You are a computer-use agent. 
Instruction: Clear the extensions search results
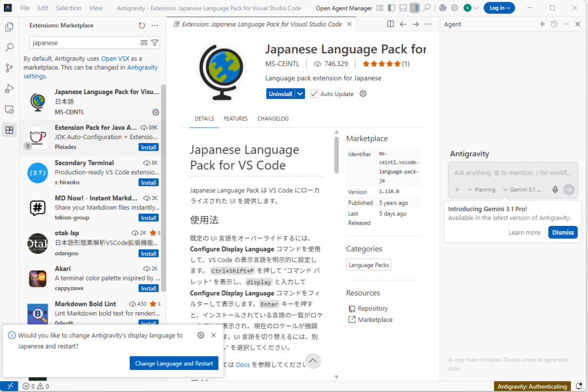tap(144, 43)
